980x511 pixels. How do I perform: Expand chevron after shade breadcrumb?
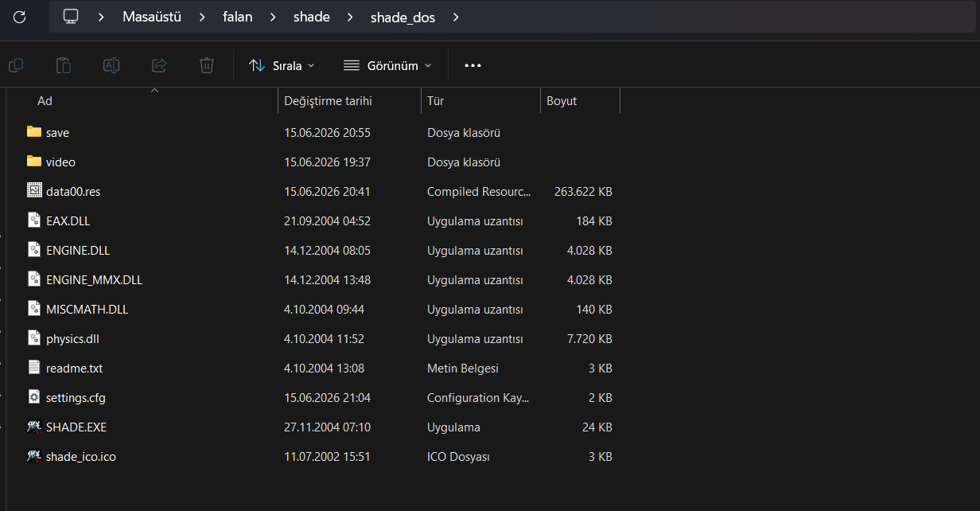coord(350,17)
